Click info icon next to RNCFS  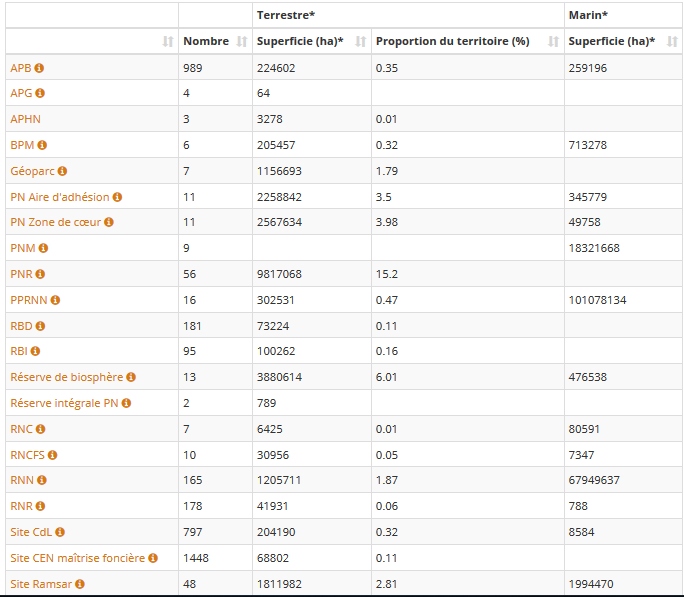click(x=52, y=455)
